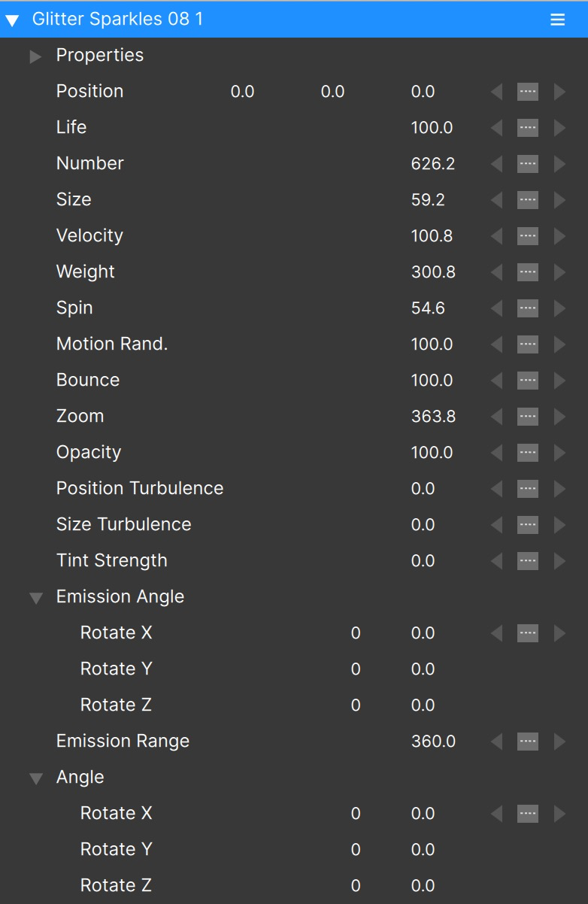Toggle keyframe for Position Turbulence

528,489
